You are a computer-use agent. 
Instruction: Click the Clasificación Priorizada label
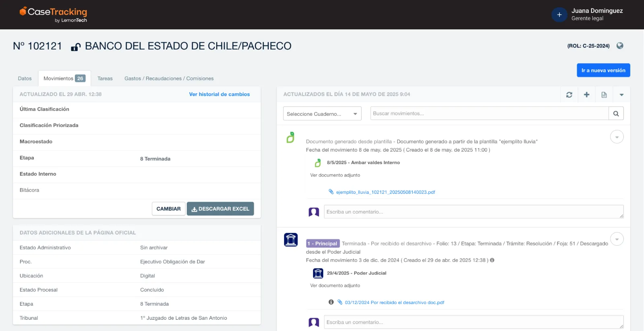coord(49,125)
